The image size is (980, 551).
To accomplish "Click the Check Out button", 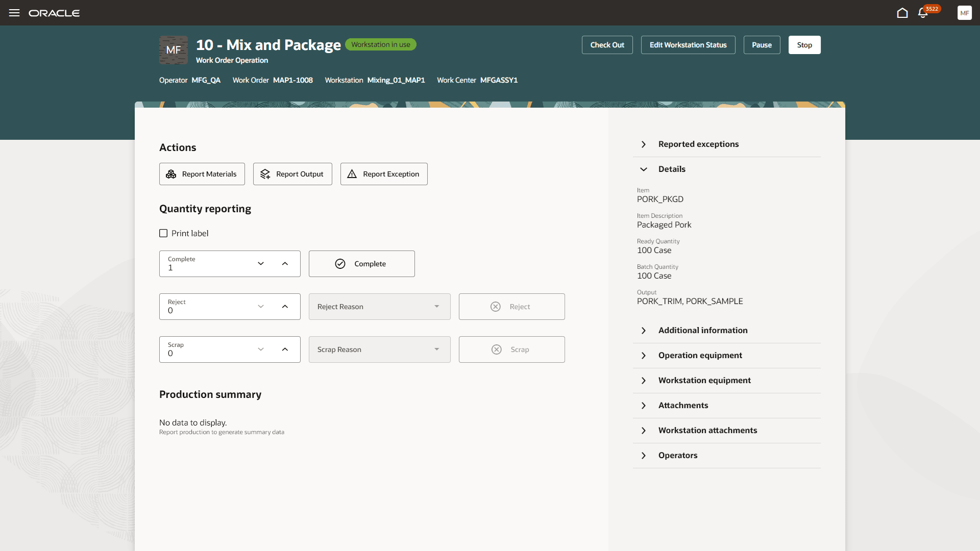I will [x=607, y=45].
